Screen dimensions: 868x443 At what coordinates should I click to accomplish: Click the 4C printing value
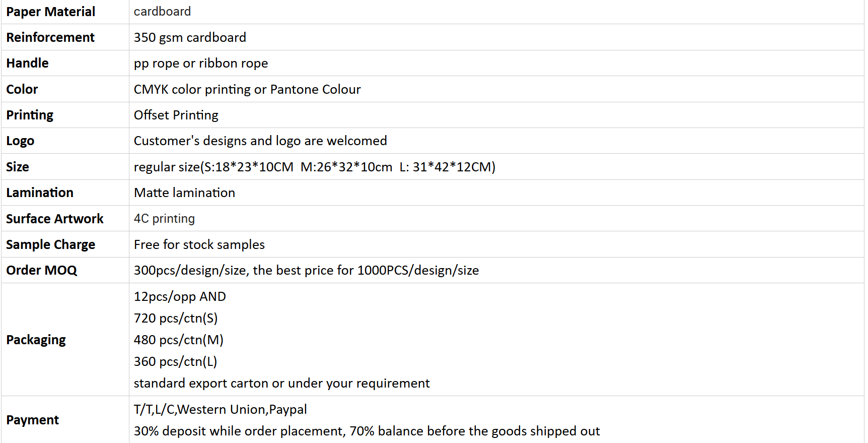tap(164, 219)
